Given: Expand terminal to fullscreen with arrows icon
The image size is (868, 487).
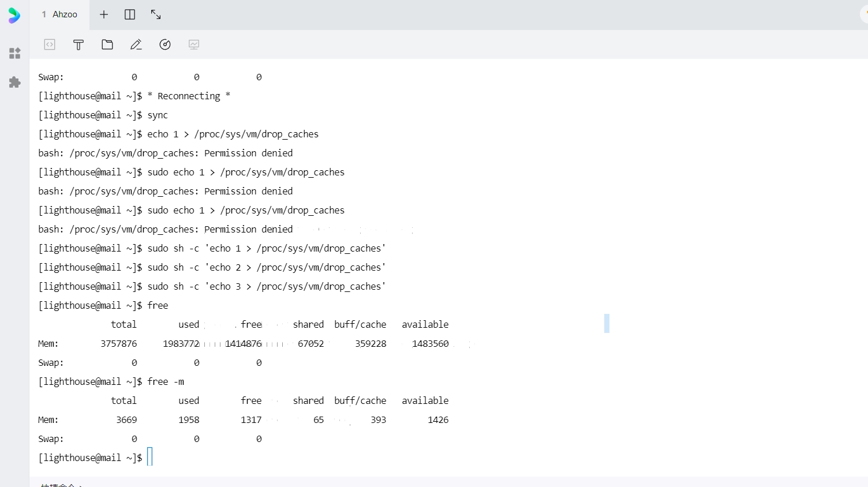Looking at the screenshot, I should (156, 14).
